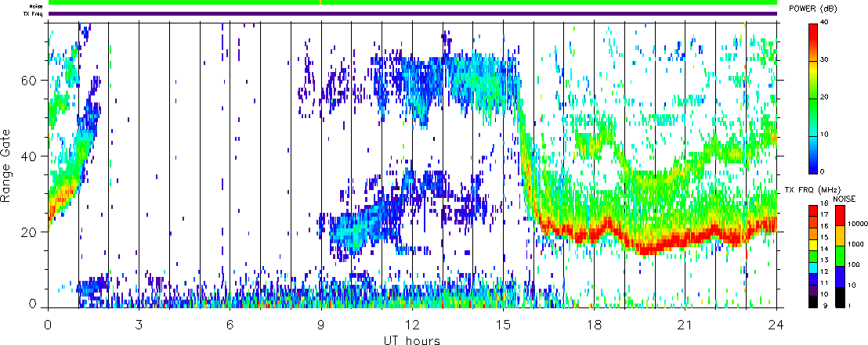
Task: Click the 40 label atop the POWER colorbar
Action: [824, 22]
